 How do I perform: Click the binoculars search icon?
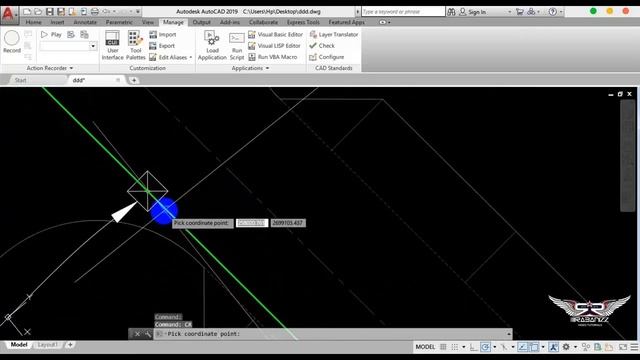point(451,12)
